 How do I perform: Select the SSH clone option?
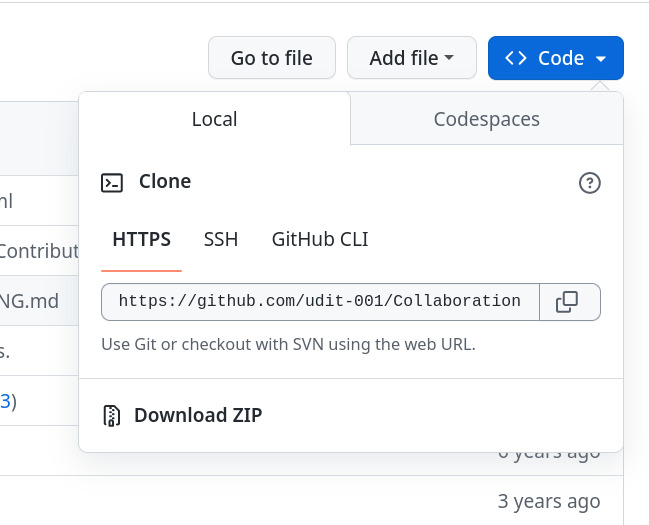coord(221,239)
